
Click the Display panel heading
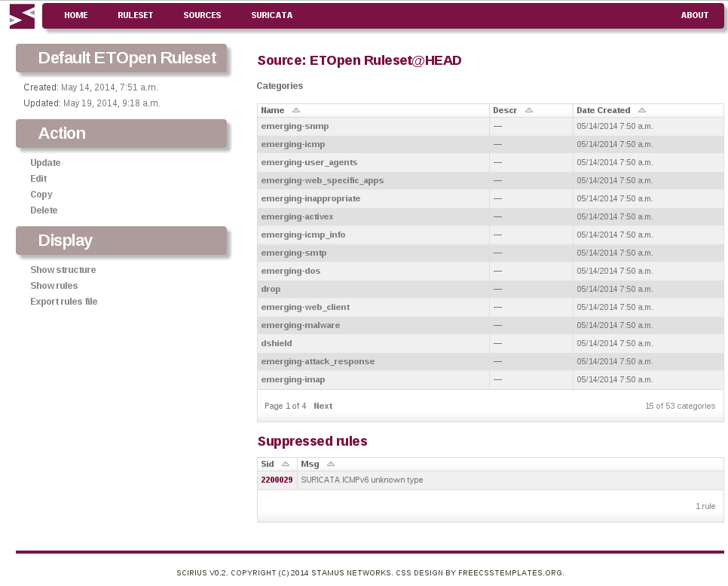point(65,241)
